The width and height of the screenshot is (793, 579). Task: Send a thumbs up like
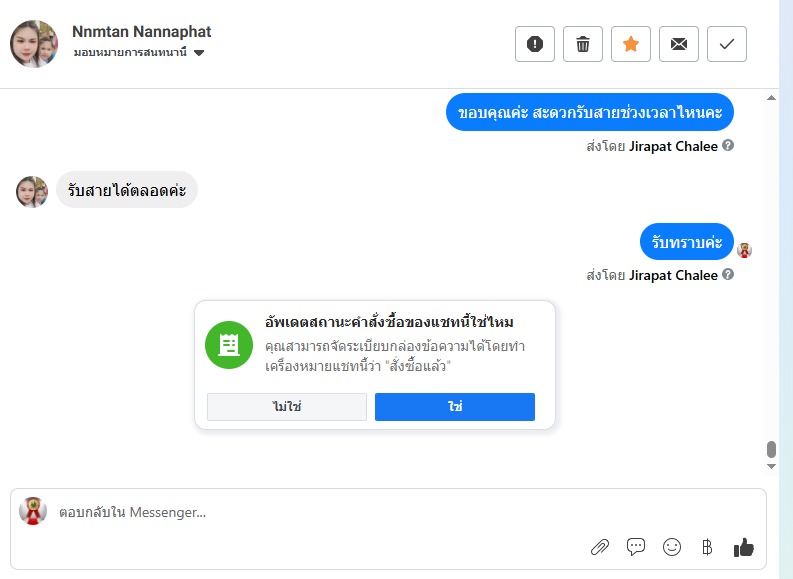click(743, 547)
